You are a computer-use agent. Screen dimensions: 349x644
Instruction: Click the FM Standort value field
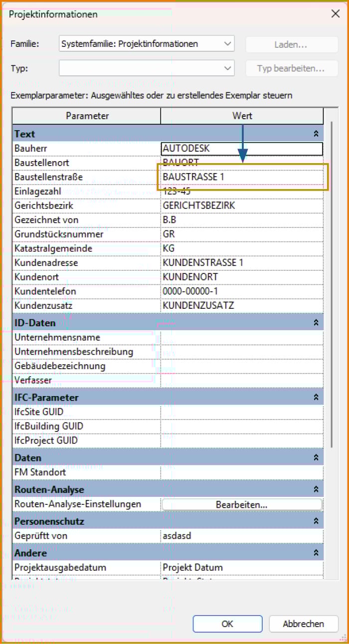pyautogui.click(x=242, y=472)
